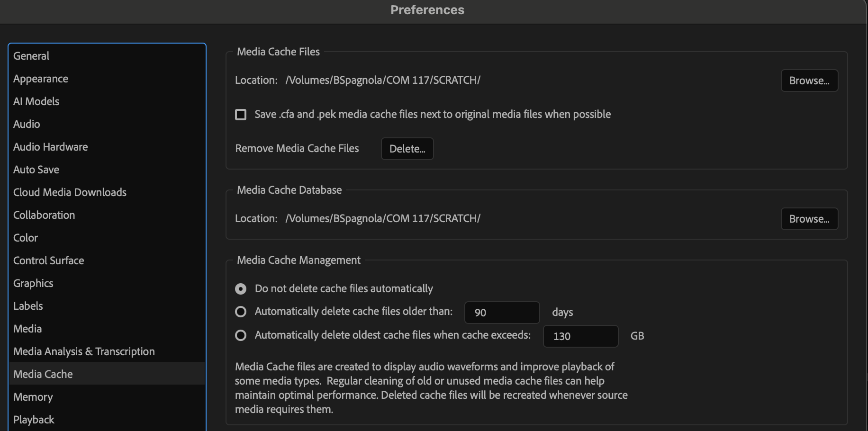Open AI Models preferences
The image size is (868, 431).
coord(36,101)
